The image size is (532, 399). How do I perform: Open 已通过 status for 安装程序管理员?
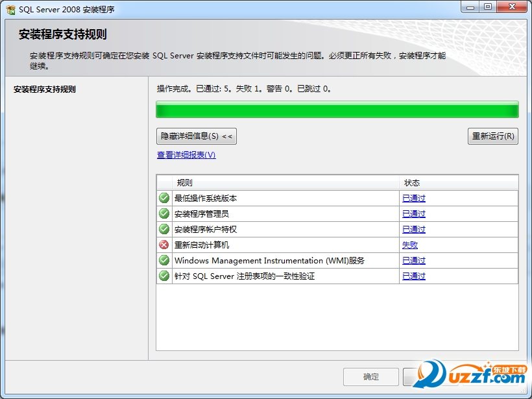pyautogui.click(x=413, y=213)
